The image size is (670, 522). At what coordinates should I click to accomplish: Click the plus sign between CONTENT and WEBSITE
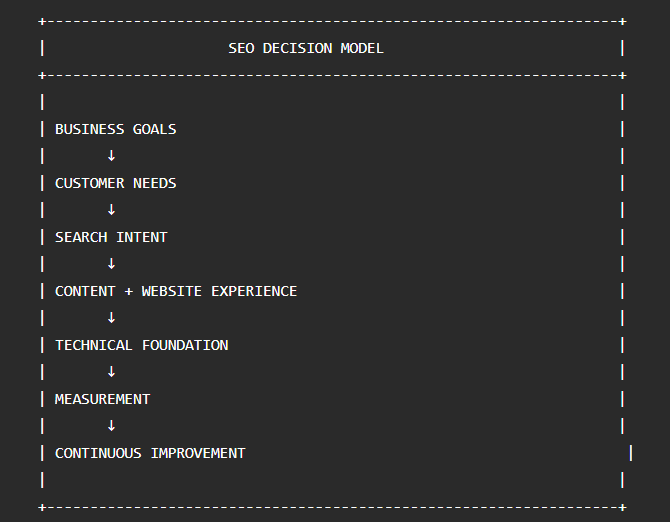tap(128, 291)
